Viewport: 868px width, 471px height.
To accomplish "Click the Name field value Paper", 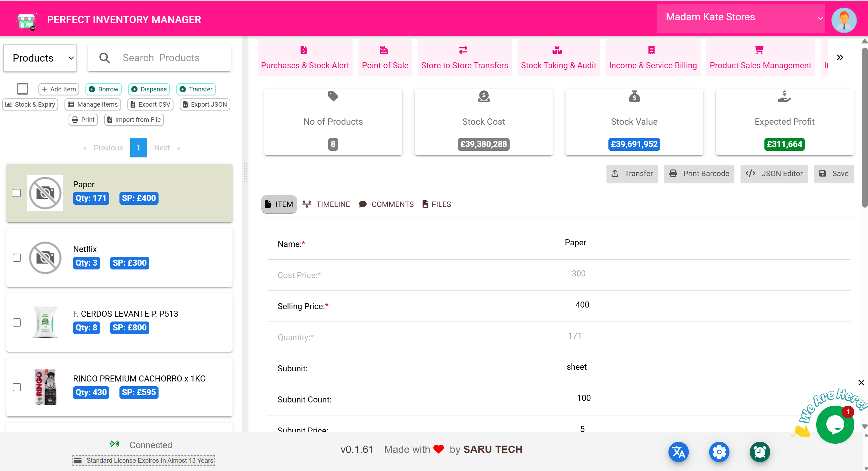I will coord(575,242).
